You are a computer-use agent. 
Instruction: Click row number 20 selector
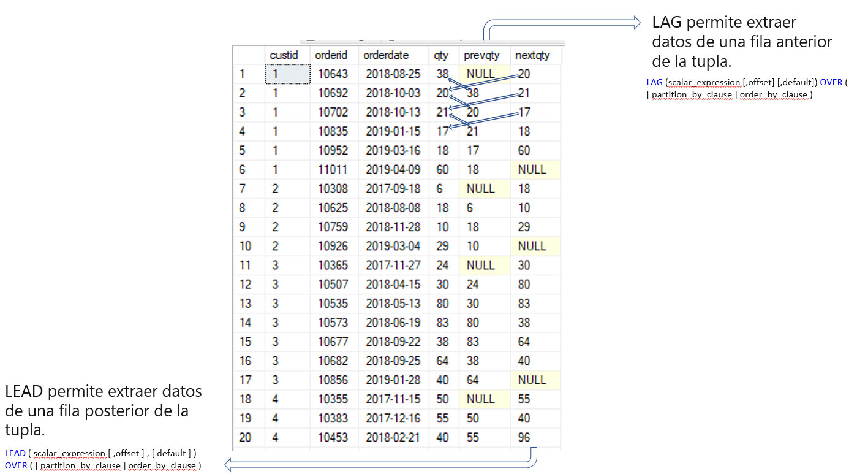point(246,437)
